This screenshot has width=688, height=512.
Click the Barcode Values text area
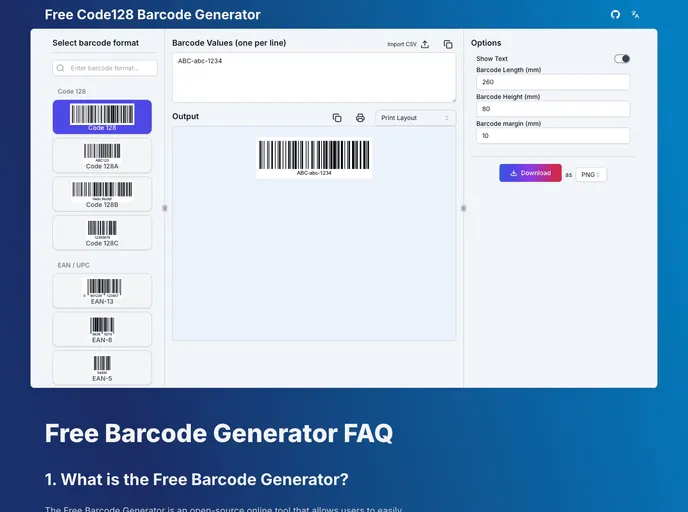click(x=314, y=78)
